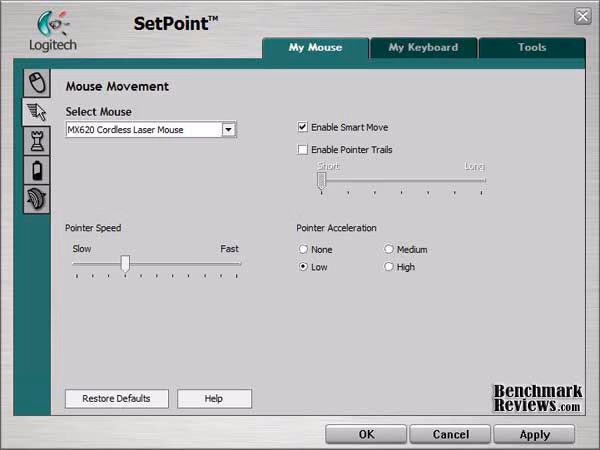The height and width of the screenshot is (450, 600).
Task: Click the Logitech logo
Action: [x=53, y=31]
